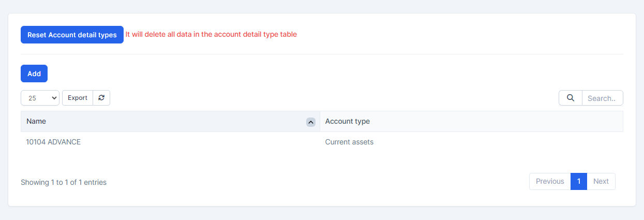Click the refresh table icon
Viewport: 644px width, 220px height.
pos(101,98)
